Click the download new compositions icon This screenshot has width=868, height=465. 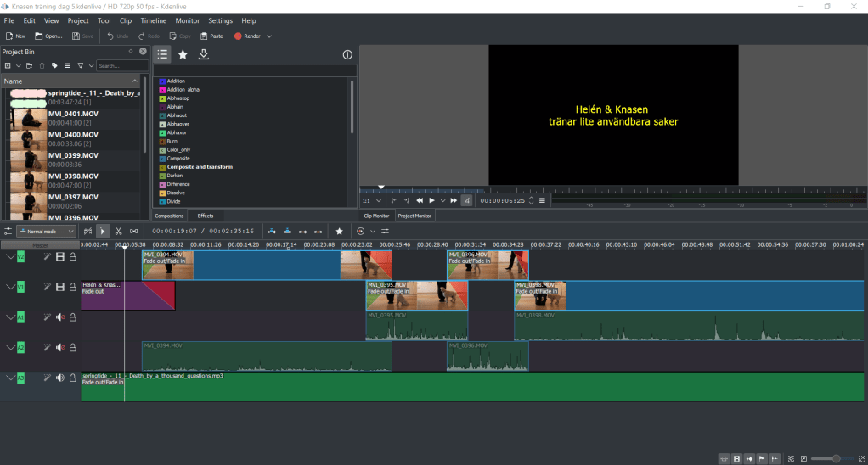click(x=204, y=54)
